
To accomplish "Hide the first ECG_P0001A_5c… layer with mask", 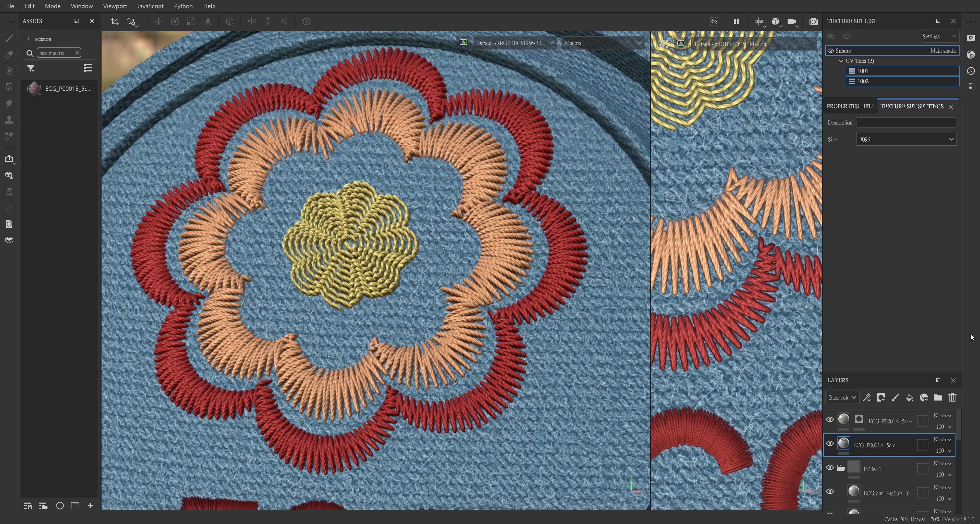I will [x=830, y=419].
